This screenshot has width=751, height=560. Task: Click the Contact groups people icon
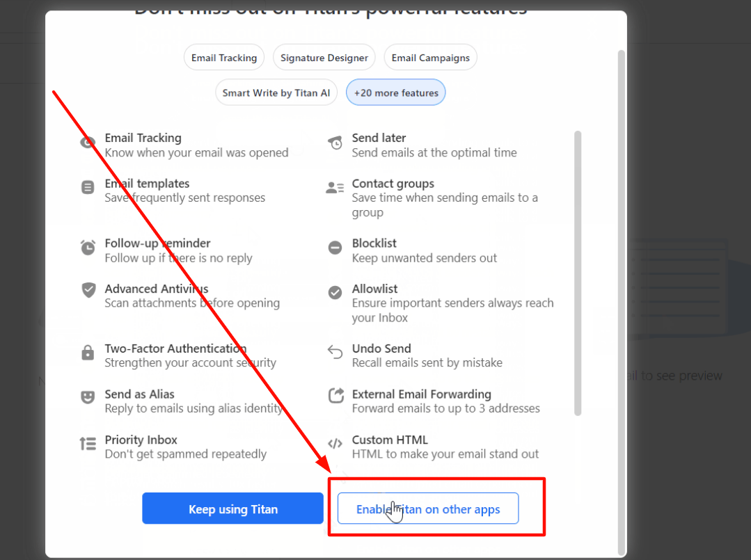335,188
